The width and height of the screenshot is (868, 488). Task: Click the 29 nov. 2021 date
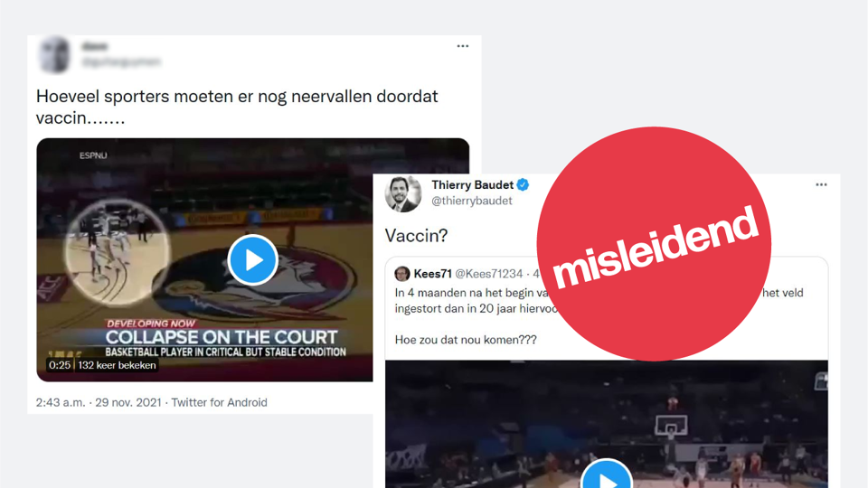pyautogui.click(x=128, y=402)
